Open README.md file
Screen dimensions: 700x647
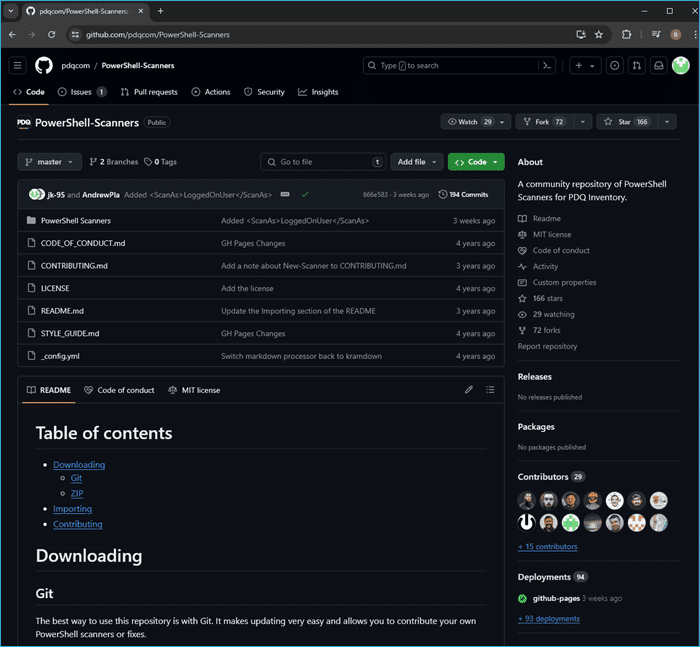tap(62, 311)
